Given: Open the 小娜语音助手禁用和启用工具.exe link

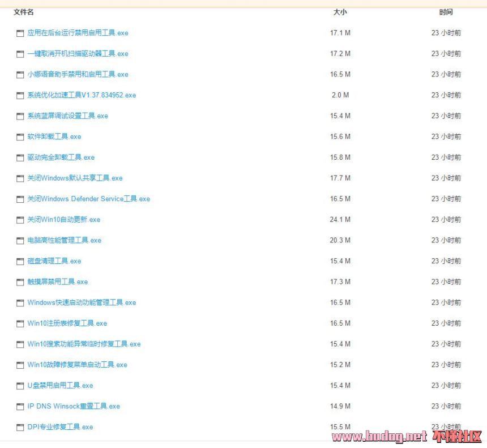Looking at the screenshot, I should pos(78,74).
